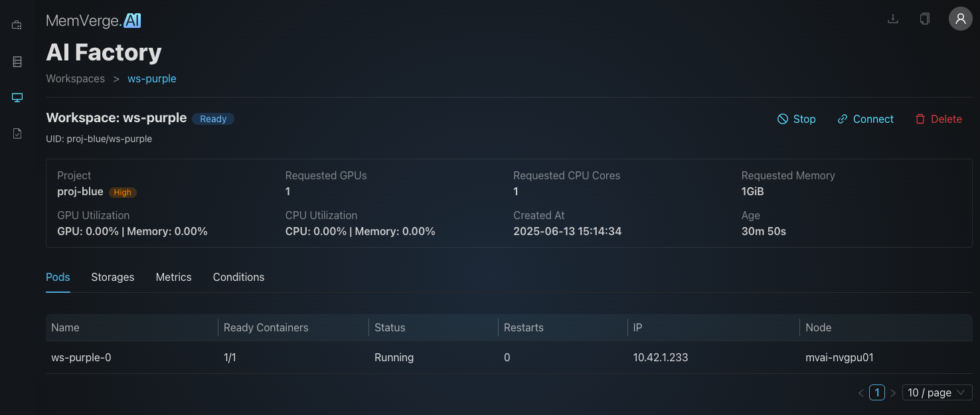Switch to the Conditions tab
Image resolution: width=980 pixels, height=415 pixels.
click(238, 277)
